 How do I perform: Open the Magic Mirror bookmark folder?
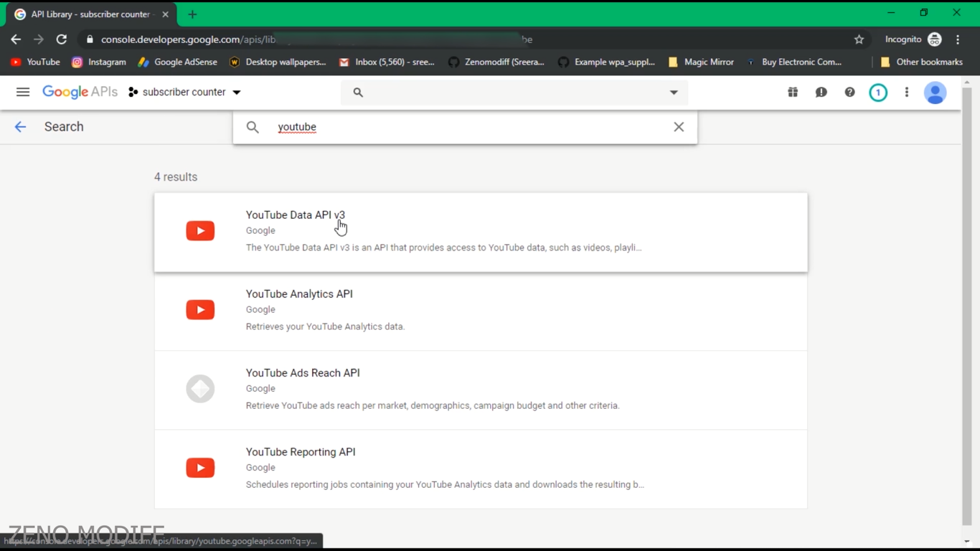click(701, 62)
